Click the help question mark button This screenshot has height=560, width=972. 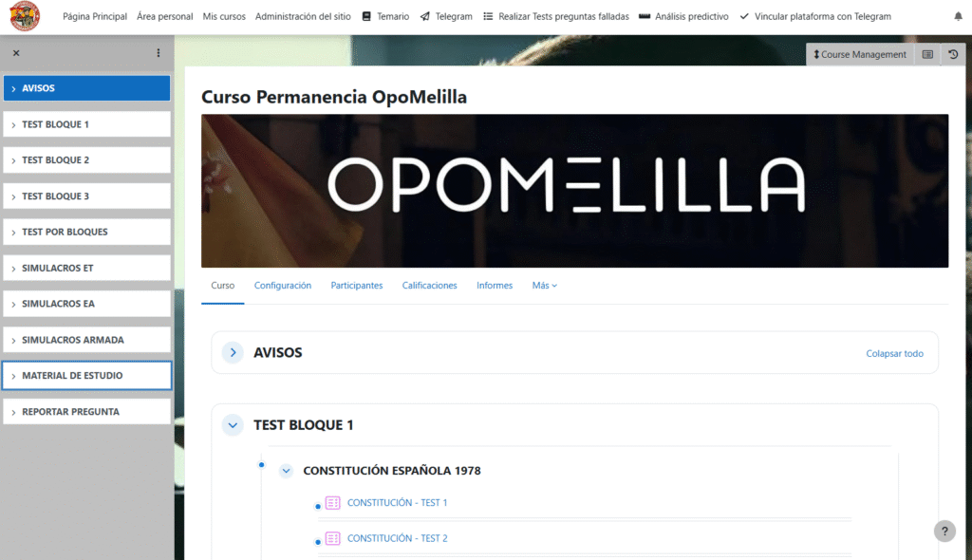[944, 531]
